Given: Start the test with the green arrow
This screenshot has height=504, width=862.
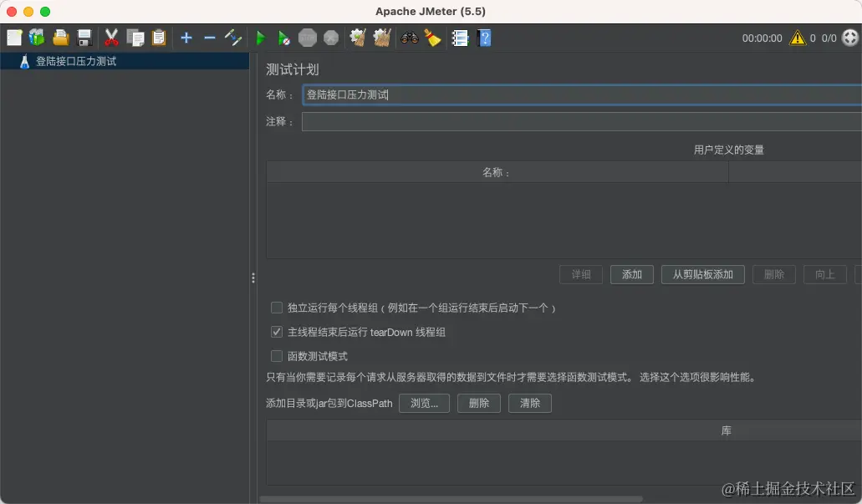Looking at the screenshot, I should coord(260,38).
